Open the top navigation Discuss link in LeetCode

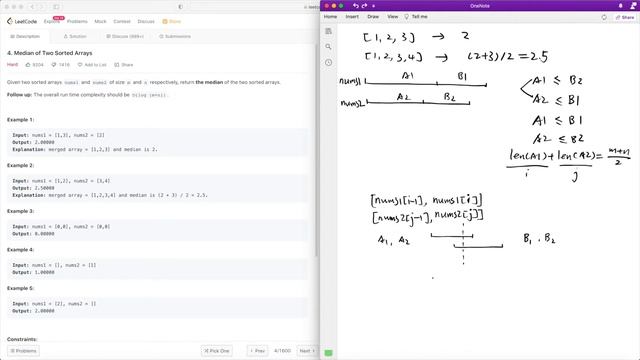(x=146, y=21)
